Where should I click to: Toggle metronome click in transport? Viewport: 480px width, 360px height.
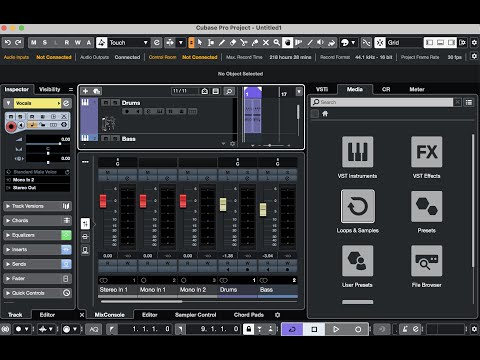[x=405, y=329]
